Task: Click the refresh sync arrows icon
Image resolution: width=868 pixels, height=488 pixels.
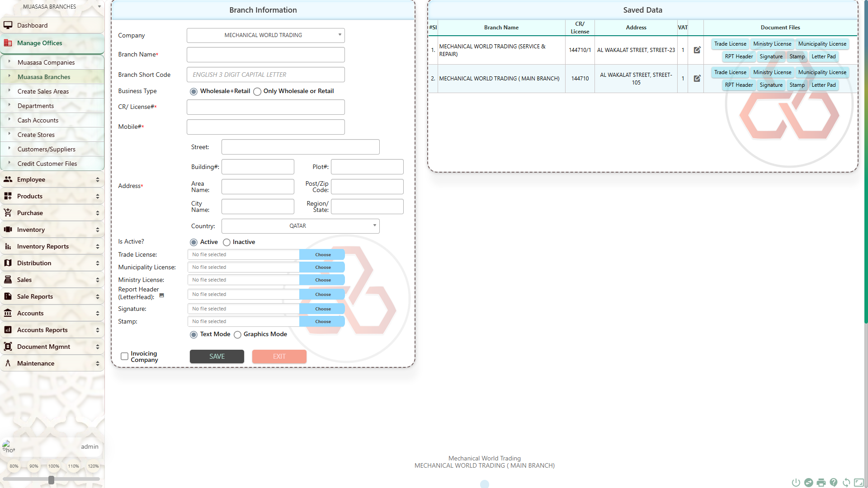Action: (x=846, y=483)
